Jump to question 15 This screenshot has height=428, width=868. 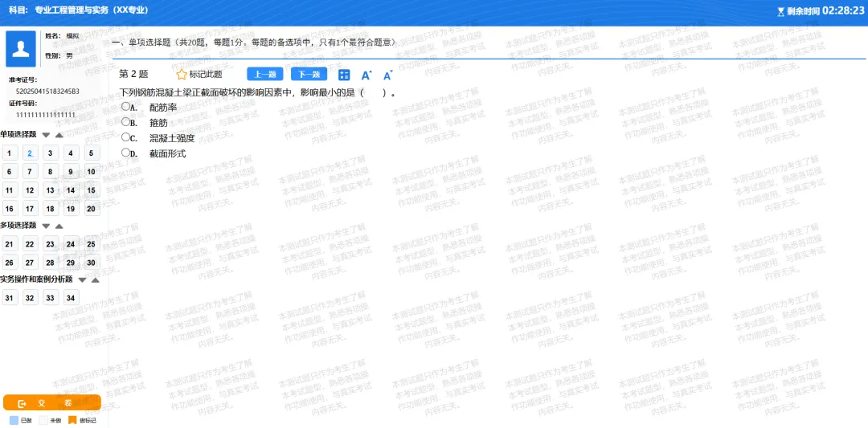[92, 191]
